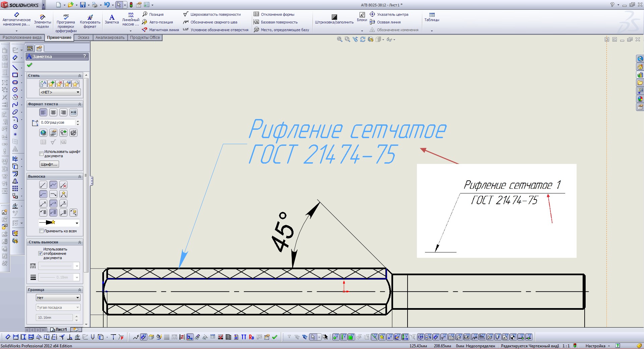The image size is (644, 349).
Task: Select no-leader button with red X
Action: [x=63, y=185]
